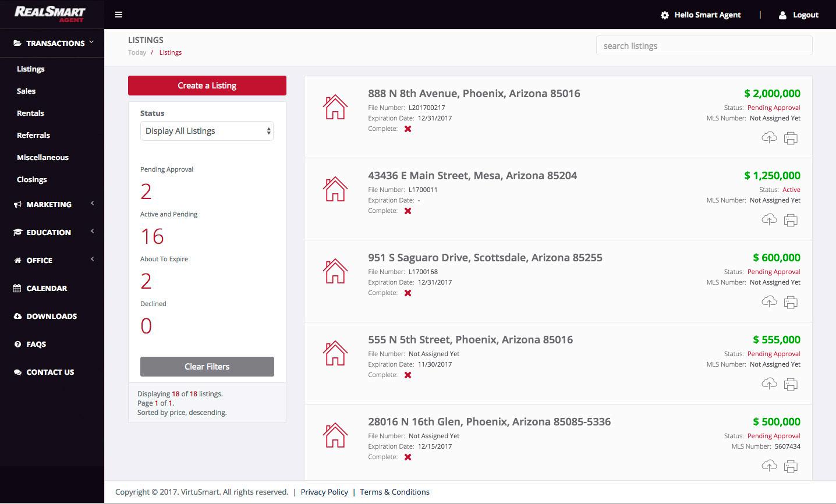The width and height of the screenshot is (836, 504).
Task: Print the 951 S Saguaro Drive listing
Action: pos(791,302)
